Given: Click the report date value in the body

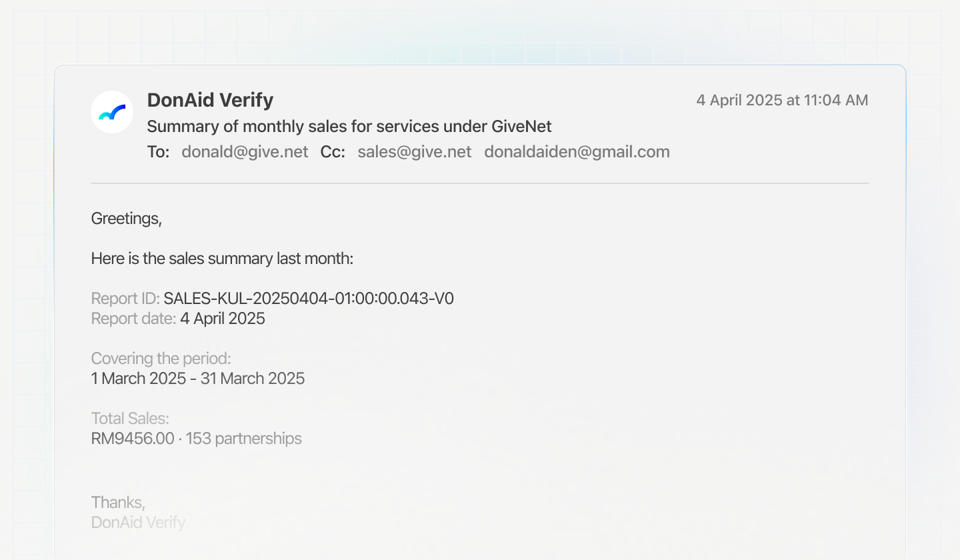Looking at the screenshot, I should pos(223,319).
